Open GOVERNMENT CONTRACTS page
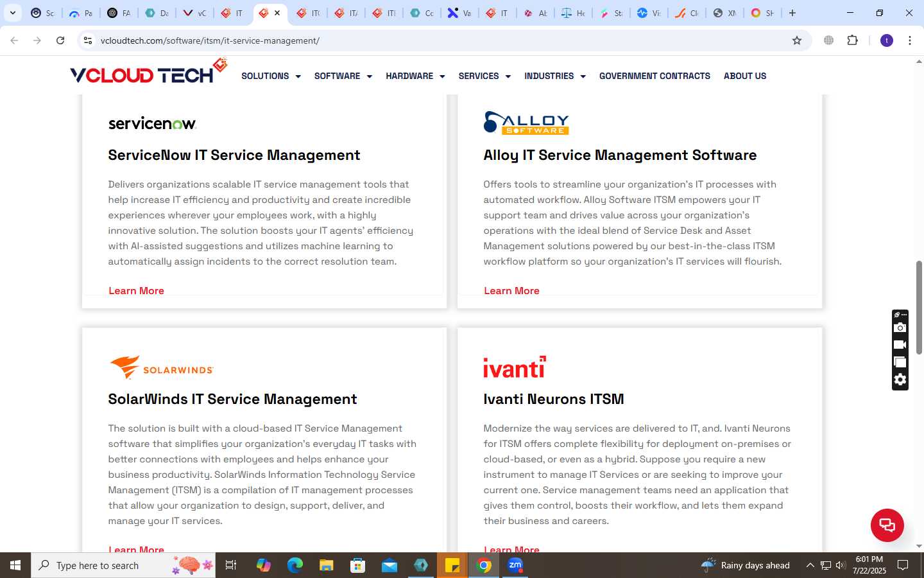 coord(654,76)
